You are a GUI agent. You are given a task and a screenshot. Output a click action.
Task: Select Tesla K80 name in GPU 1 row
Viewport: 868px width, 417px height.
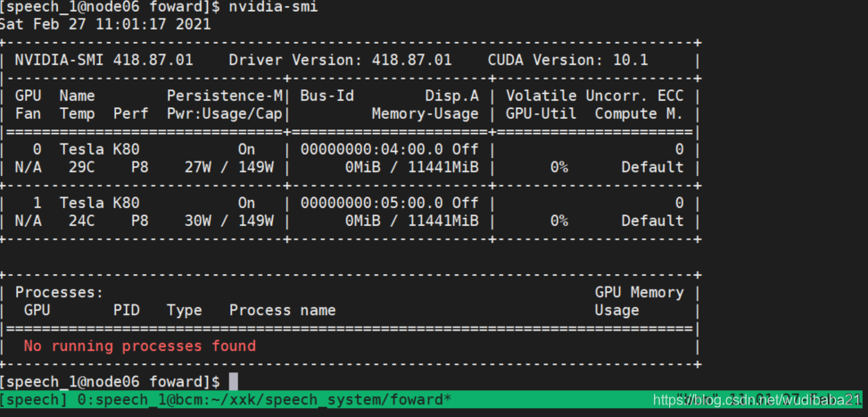click(x=100, y=203)
